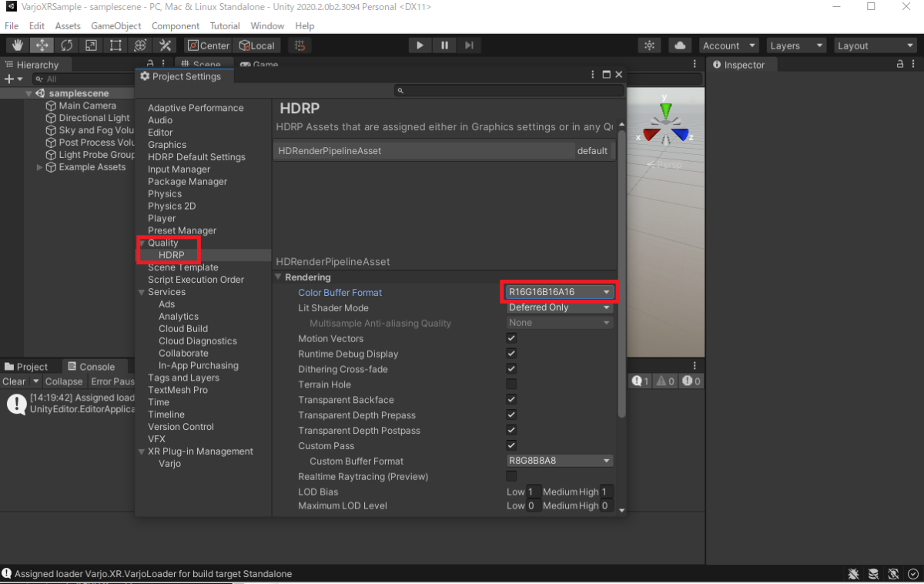Open the Inspector panel kebab menu
This screenshot has height=584, width=924.
913,65
